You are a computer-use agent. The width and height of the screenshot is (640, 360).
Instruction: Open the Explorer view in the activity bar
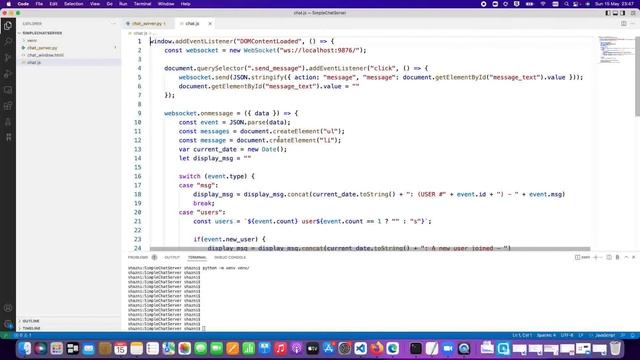click(8, 25)
